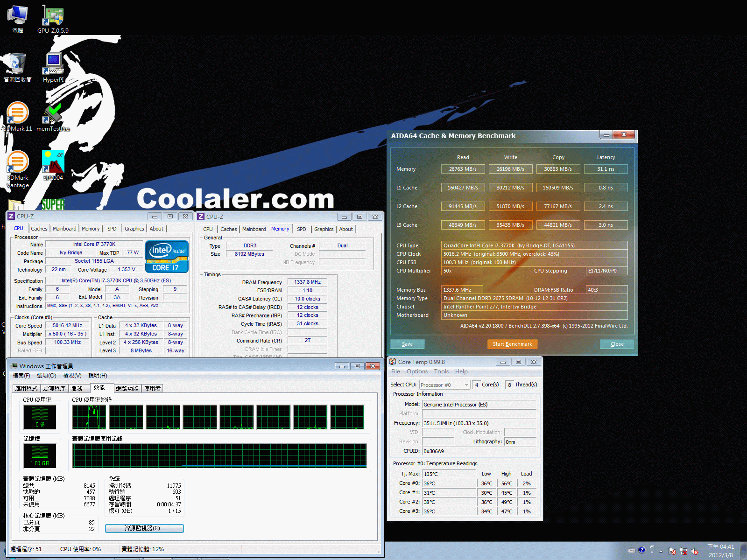
Task: Click the Action Center flag tray icon
Action: tap(672, 551)
